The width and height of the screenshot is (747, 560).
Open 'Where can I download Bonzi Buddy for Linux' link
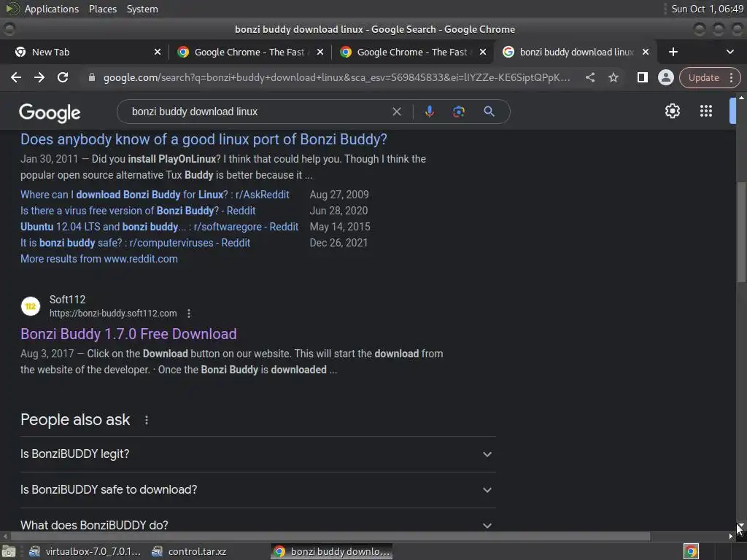155,195
